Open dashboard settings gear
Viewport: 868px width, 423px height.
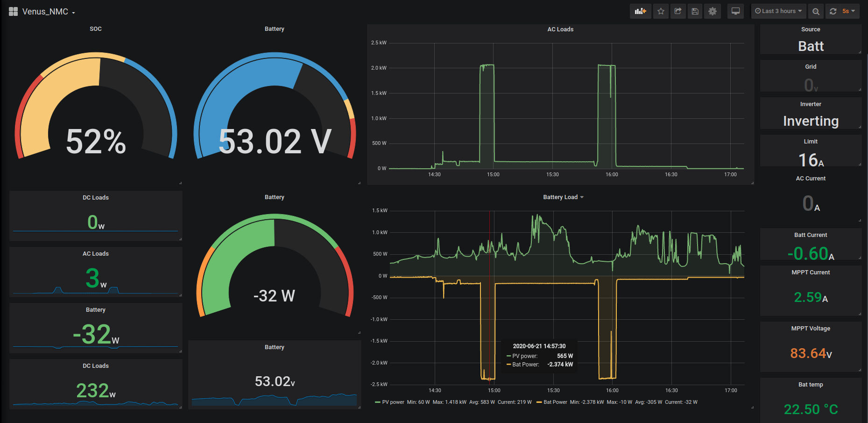[713, 11]
